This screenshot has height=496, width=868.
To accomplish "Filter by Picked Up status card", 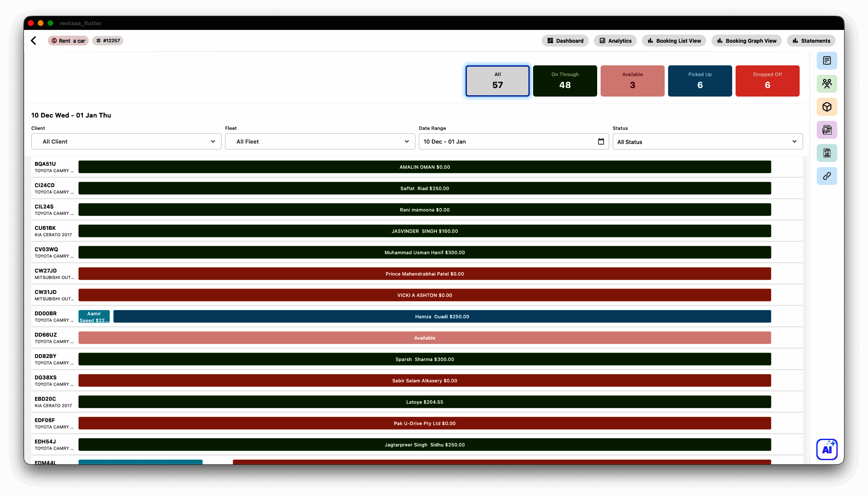I will click(700, 81).
